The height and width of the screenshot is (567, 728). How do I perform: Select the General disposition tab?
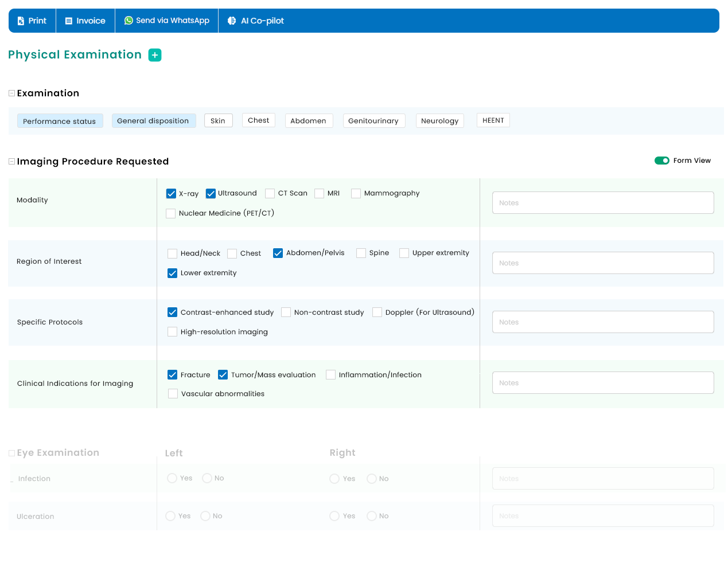(x=154, y=120)
